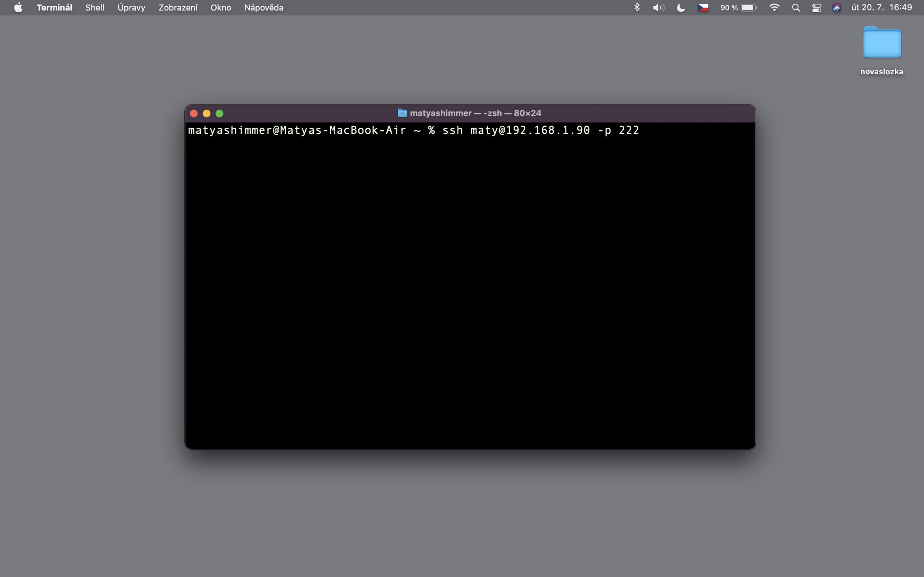Open the Shell menu
The image size is (924, 577).
click(95, 8)
